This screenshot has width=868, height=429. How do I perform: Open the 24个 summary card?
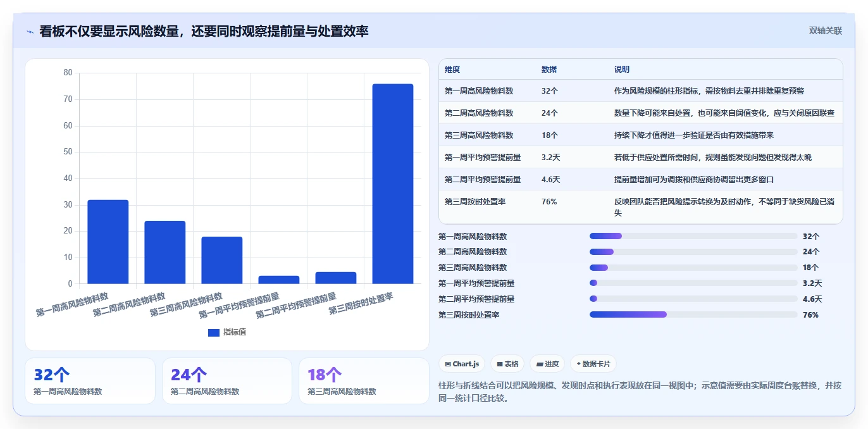227,381
